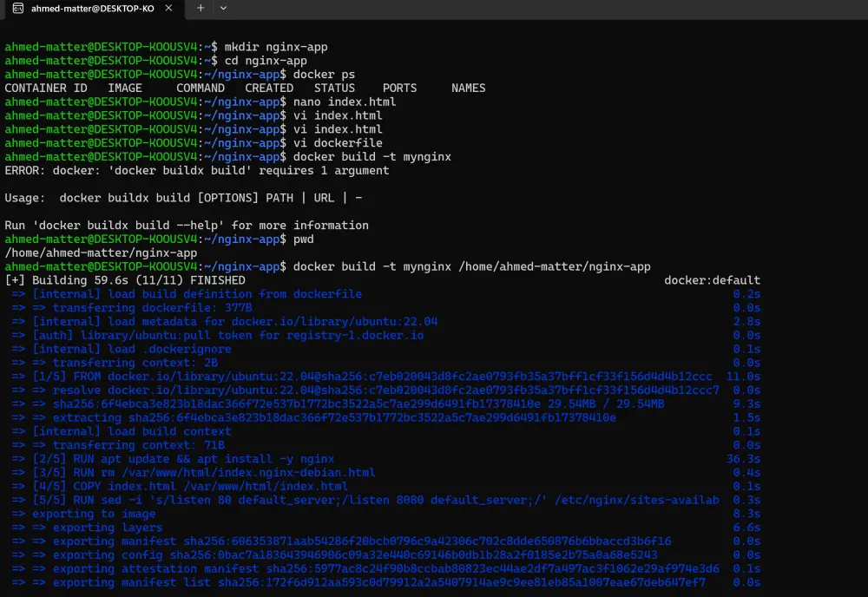
Task: Click the ERROR 'requires 1 argument' line
Action: [x=196, y=170]
